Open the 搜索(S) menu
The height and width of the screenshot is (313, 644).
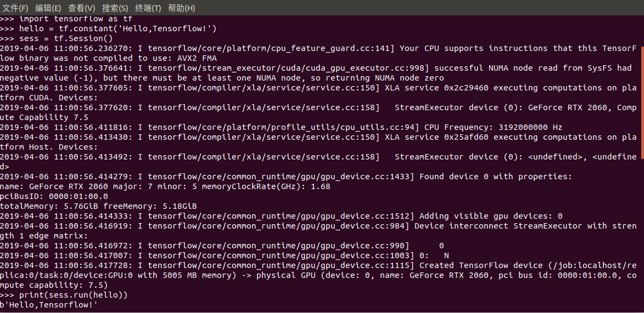pyautogui.click(x=115, y=8)
